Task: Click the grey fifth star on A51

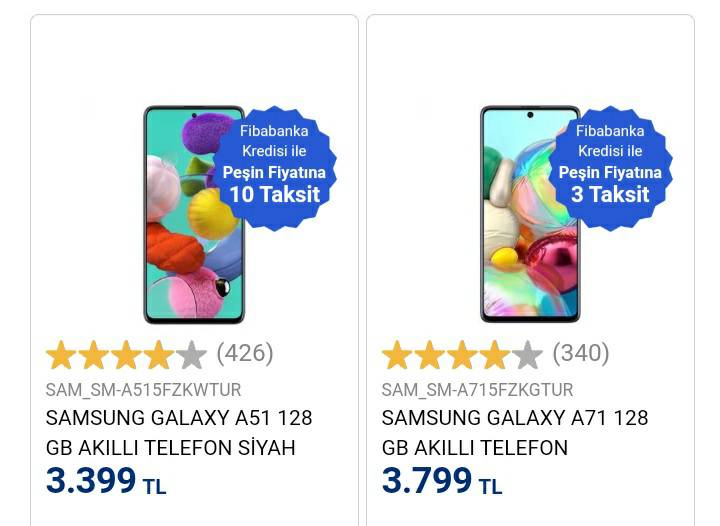Action: tap(191, 354)
